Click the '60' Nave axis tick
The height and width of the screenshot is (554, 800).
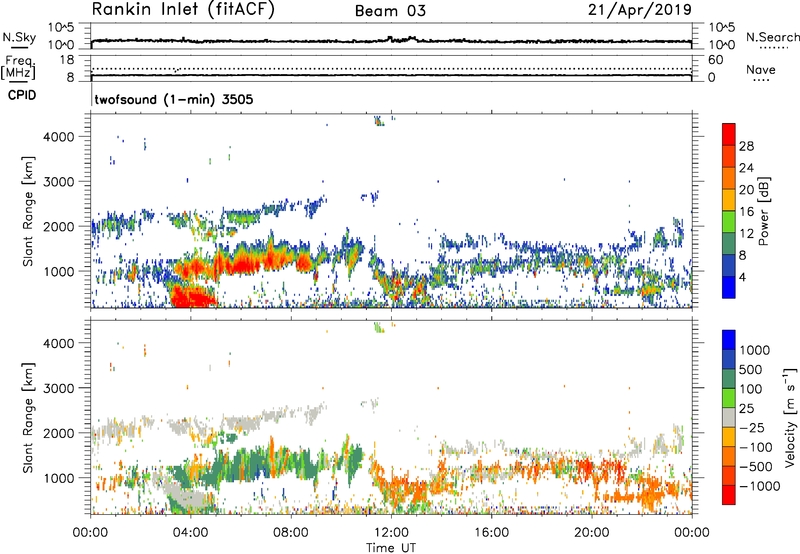click(x=715, y=60)
